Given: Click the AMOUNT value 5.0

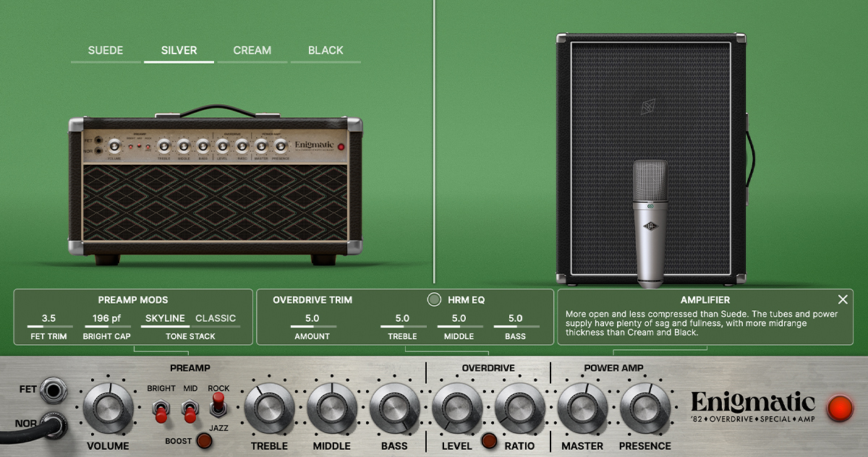Looking at the screenshot, I should click(312, 318).
